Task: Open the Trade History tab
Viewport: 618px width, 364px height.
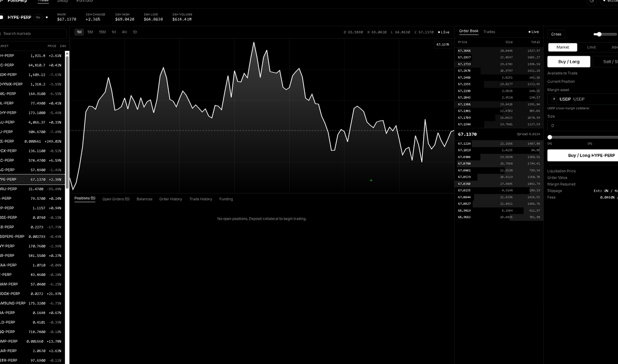Action: (x=200, y=199)
